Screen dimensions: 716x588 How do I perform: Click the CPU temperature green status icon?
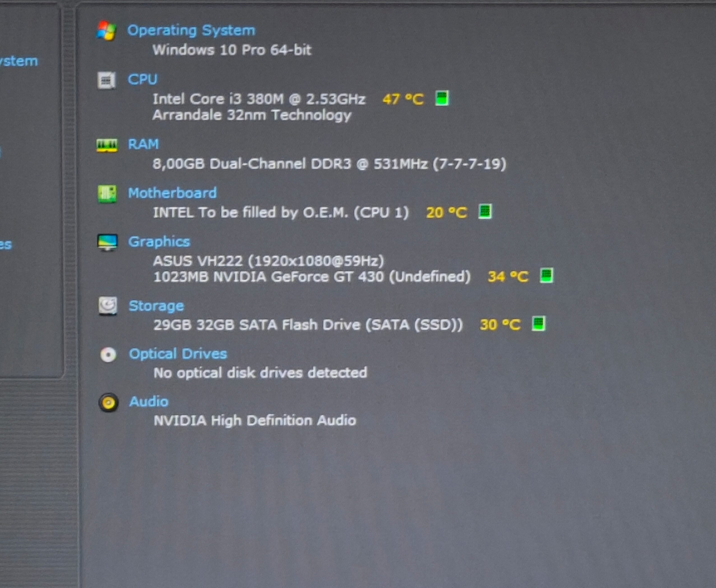click(x=442, y=98)
